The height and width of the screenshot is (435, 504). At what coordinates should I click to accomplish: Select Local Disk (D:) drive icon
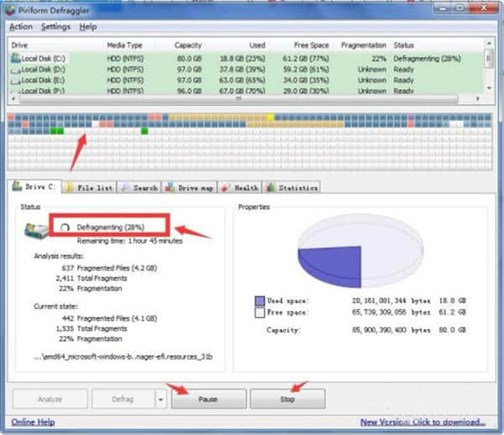click(x=14, y=69)
